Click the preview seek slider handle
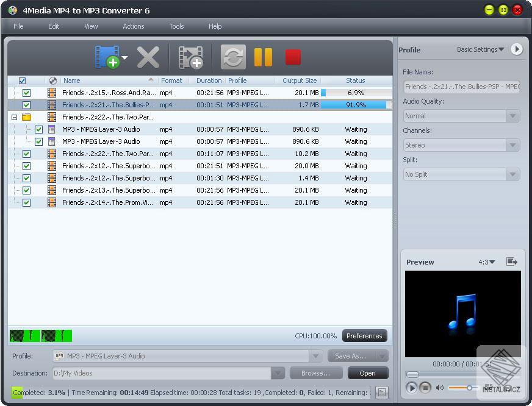 (412, 374)
